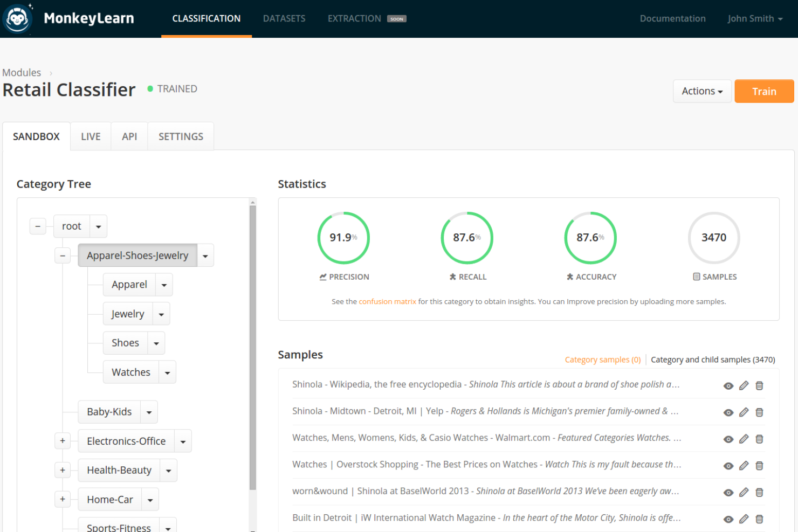View the Built in Detroit iW sample
798x532 pixels.
pyautogui.click(x=728, y=520)
